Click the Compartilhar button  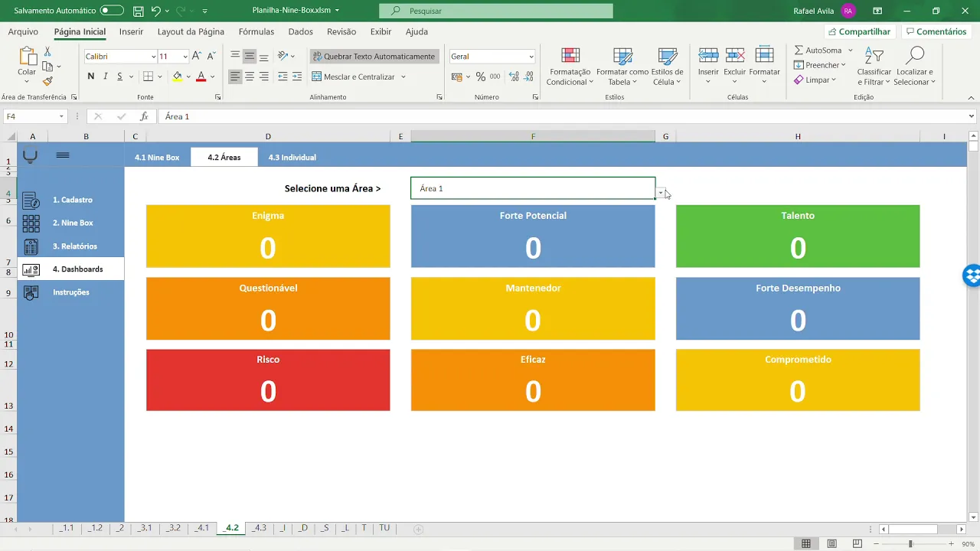tap(859, 31)
